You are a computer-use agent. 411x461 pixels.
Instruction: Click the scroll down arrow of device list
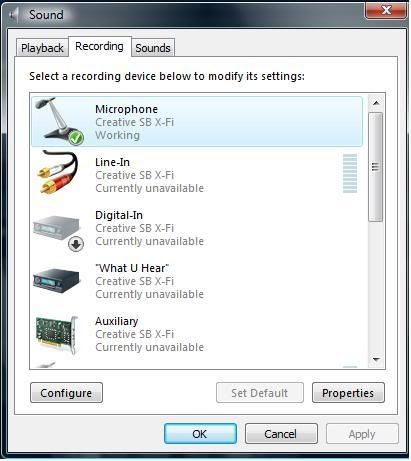(376, 359)
